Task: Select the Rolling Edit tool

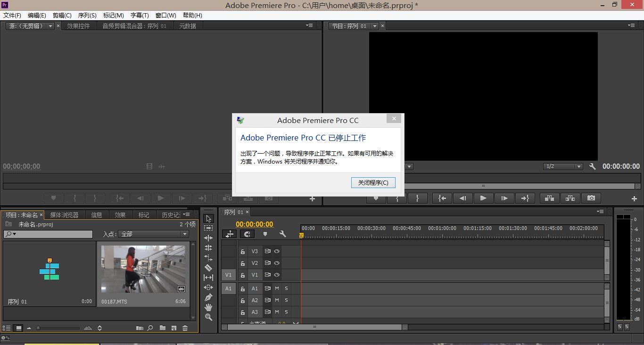Action: coord(208,248)
